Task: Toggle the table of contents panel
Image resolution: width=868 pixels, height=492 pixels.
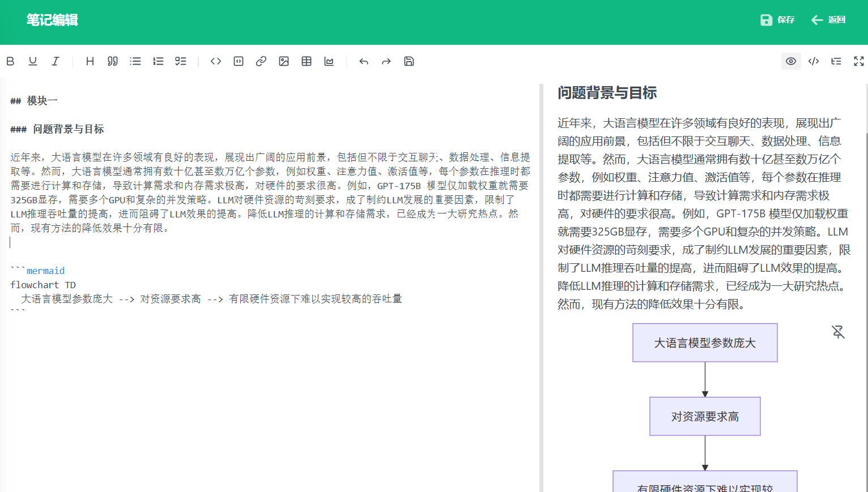Action: [836, 61]
